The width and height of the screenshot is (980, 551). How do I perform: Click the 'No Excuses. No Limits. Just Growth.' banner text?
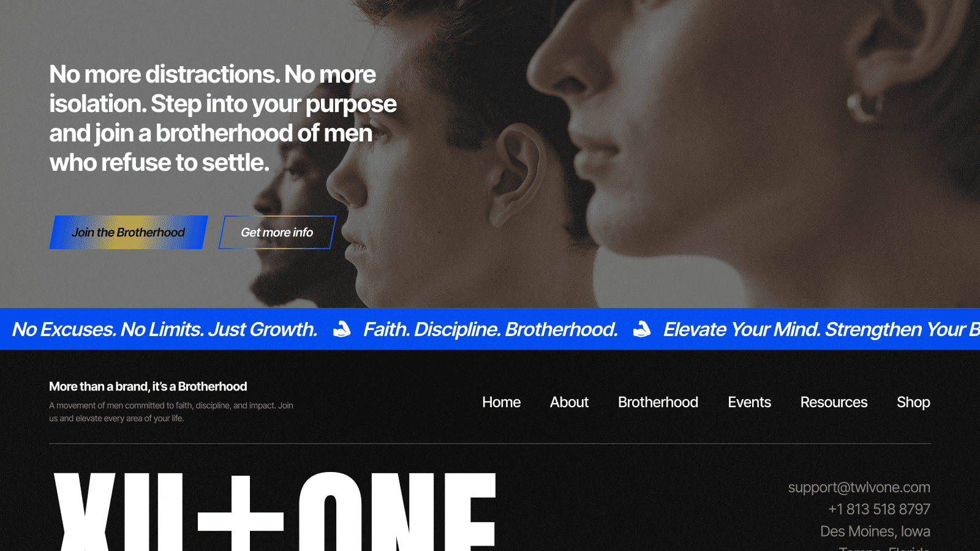click(x=165, y=329)
